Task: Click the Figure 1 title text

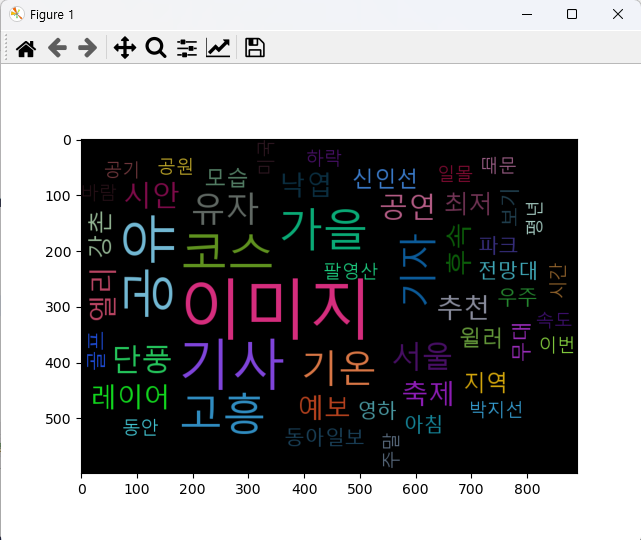Action: (52, 15)
